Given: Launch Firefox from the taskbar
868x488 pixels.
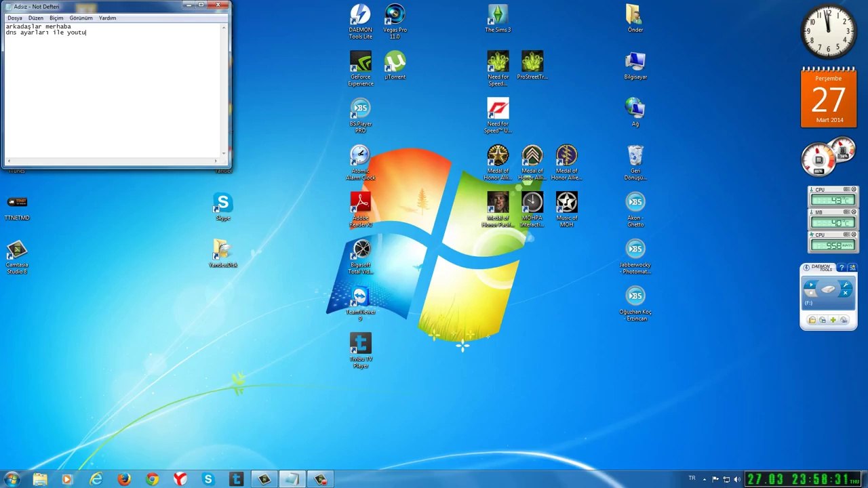Looking at the screenshot, I should pos(124,479).
